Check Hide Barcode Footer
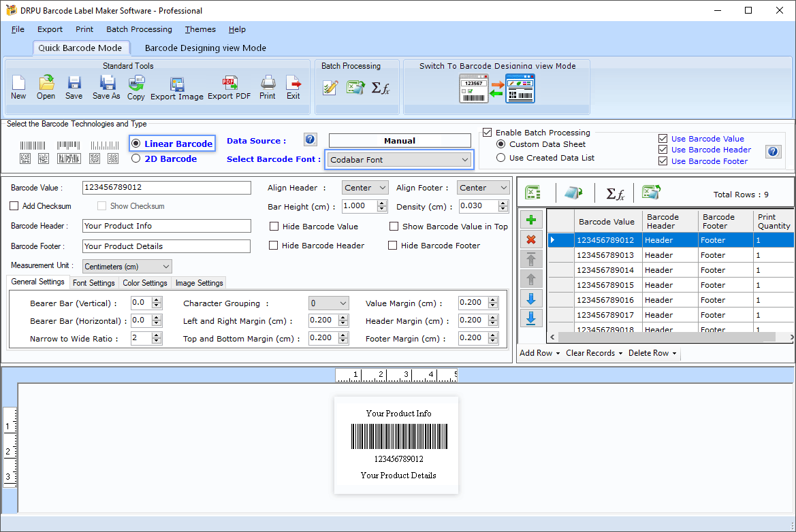Viewport: 796px width, 532px height. (392, 246)
